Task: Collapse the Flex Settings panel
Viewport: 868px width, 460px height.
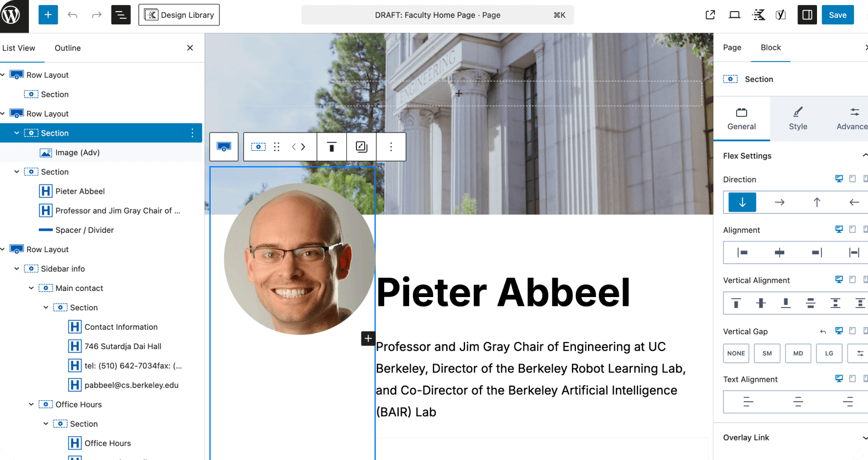Action: coord(864,156)
